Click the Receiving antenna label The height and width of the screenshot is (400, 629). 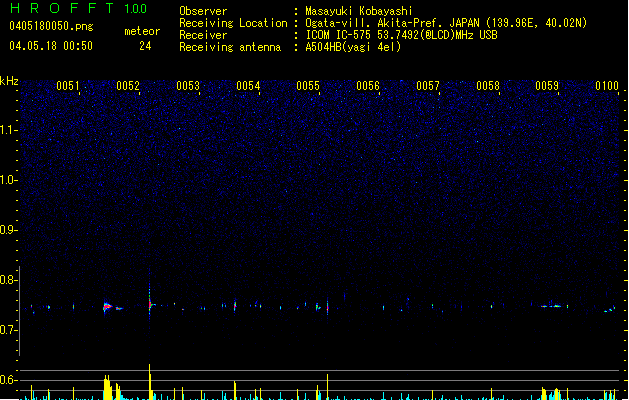click(230, 47)
